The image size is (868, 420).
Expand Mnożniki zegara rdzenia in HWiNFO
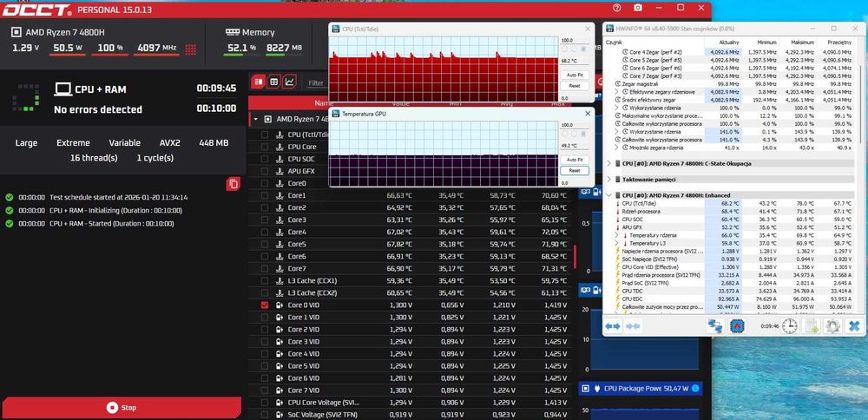pyautogui.click(x=617, y=148)
